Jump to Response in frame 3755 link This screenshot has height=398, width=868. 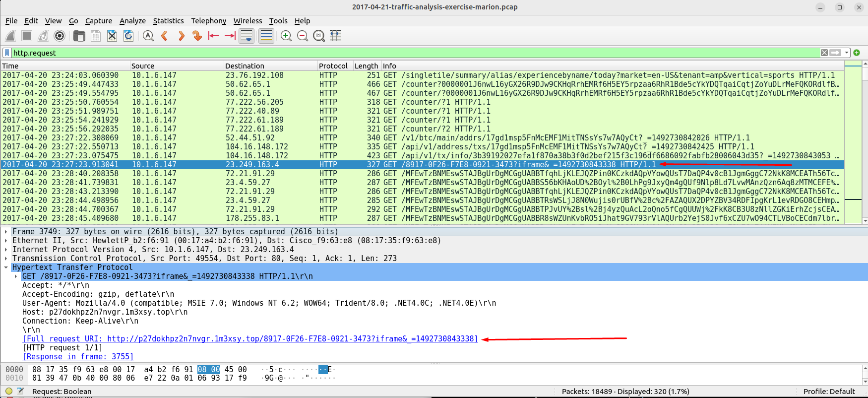[78, 357]
